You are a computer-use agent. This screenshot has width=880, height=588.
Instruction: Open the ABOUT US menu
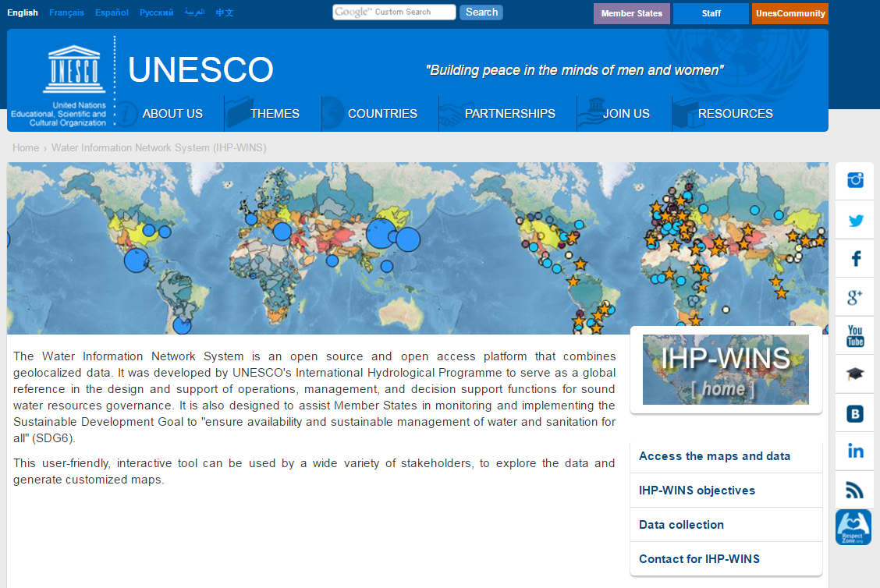pos(172,114)
